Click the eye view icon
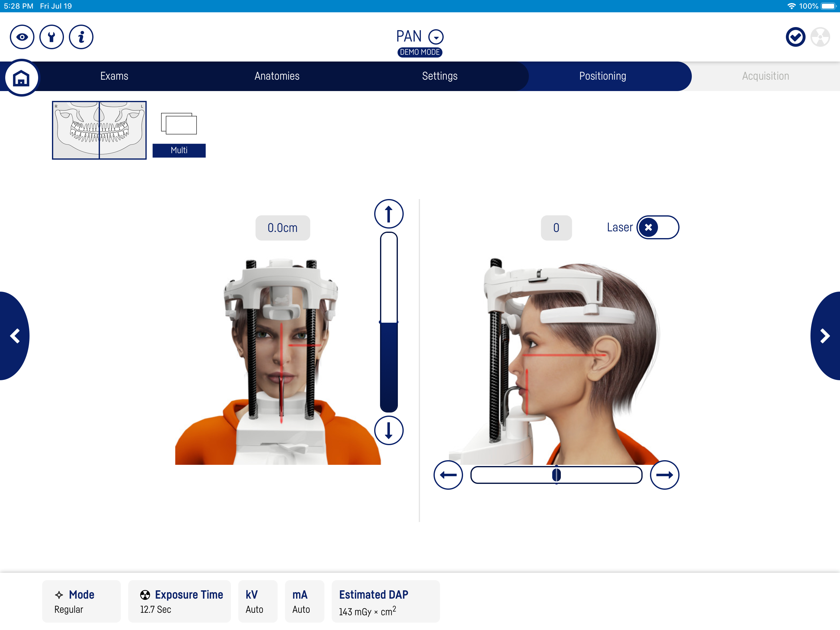 [x=22, y=37]
